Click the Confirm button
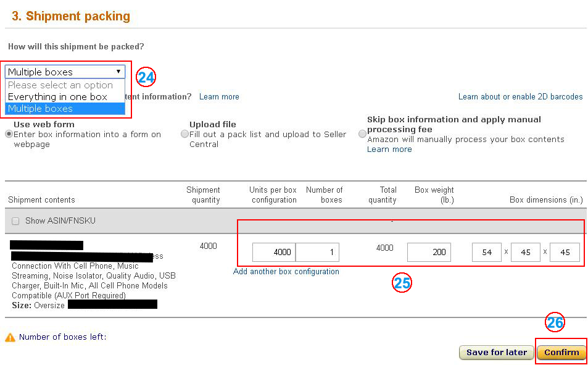The width and height of the screenshot is (588, 365). (561, 353)
